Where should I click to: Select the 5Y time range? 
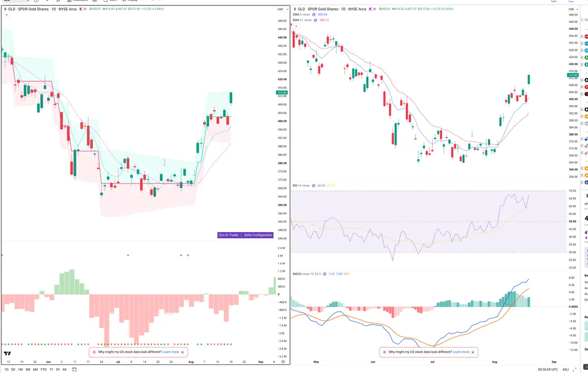[58, 369]
